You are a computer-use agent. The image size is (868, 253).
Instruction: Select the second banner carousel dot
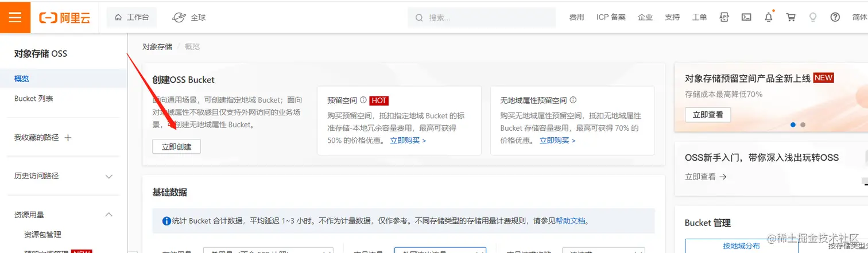(803, 124)
